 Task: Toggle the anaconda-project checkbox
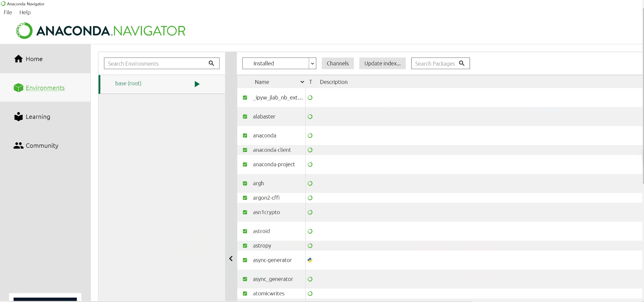[x=245, y=165]
